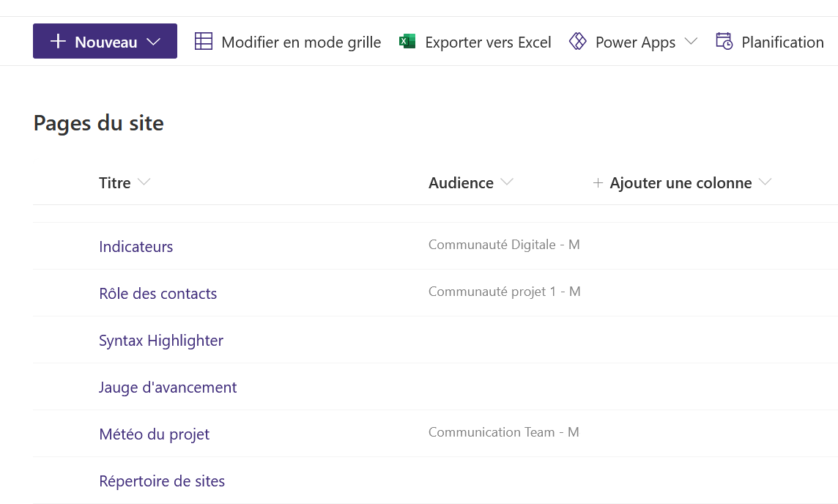
Task: Expand the Nouveau dropdown chevron
Action: tap(153, 42)
